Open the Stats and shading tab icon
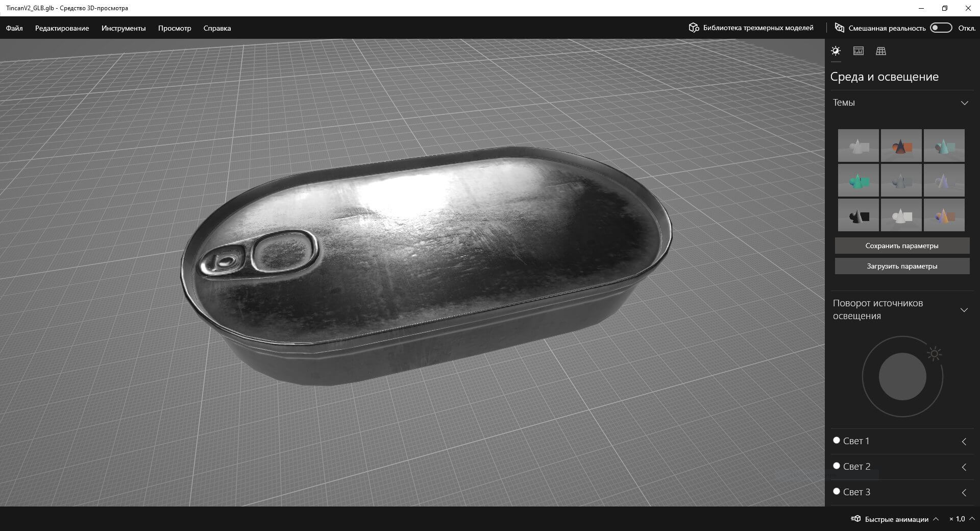The image size is (980, 531). [x=859, y=51]
